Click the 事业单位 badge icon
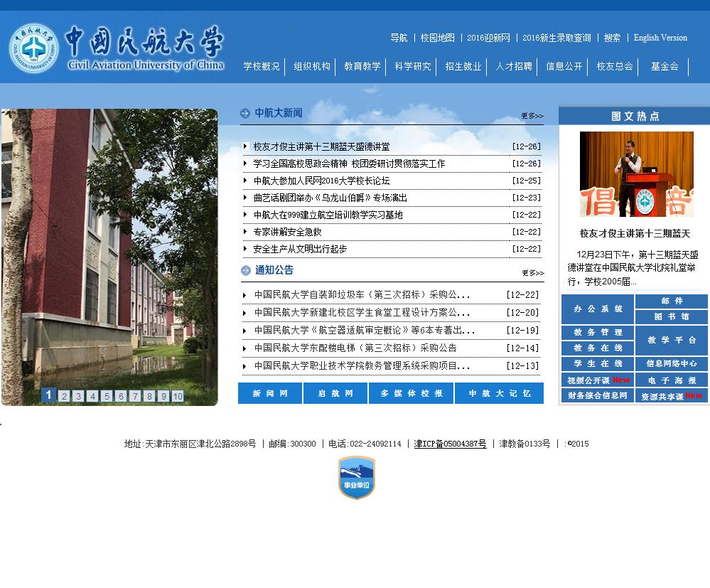The image size is (710, 588). [357, 478]
